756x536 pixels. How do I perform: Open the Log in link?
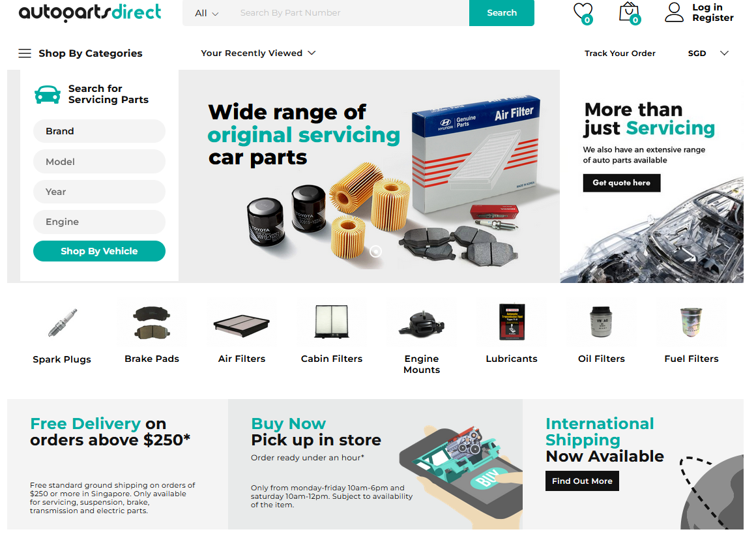(x=707, y=7)
